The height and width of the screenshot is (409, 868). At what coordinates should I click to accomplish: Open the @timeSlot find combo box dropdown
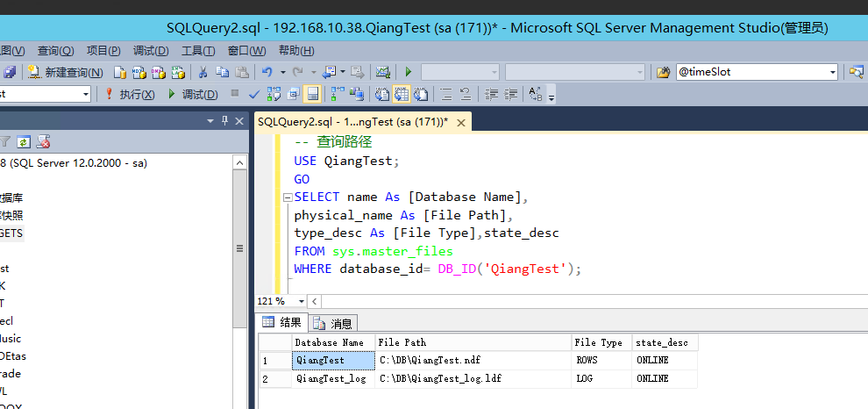pos(833,72)
